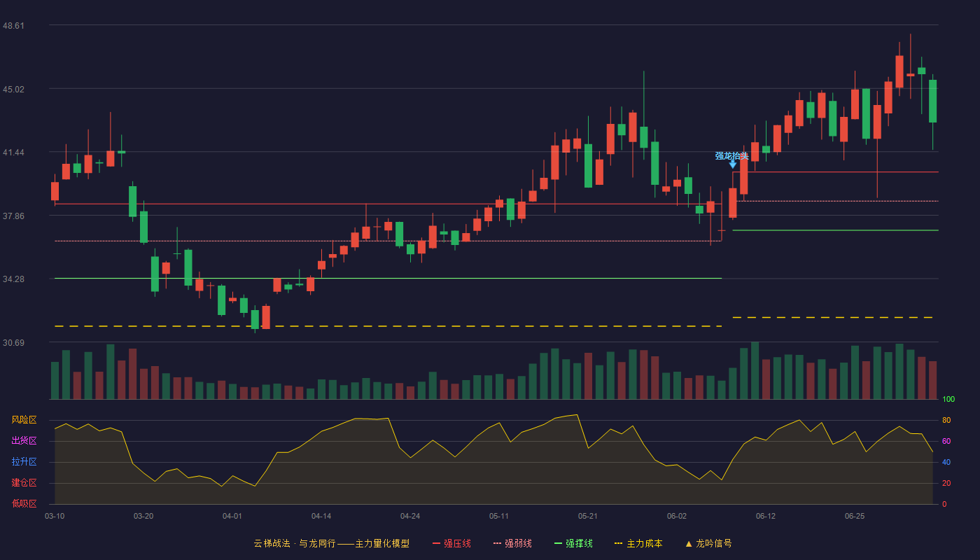The height and width of the screenshot is (560, 980).
Task: Click the 30.69 price axis label
Action: tap(13, 342)
